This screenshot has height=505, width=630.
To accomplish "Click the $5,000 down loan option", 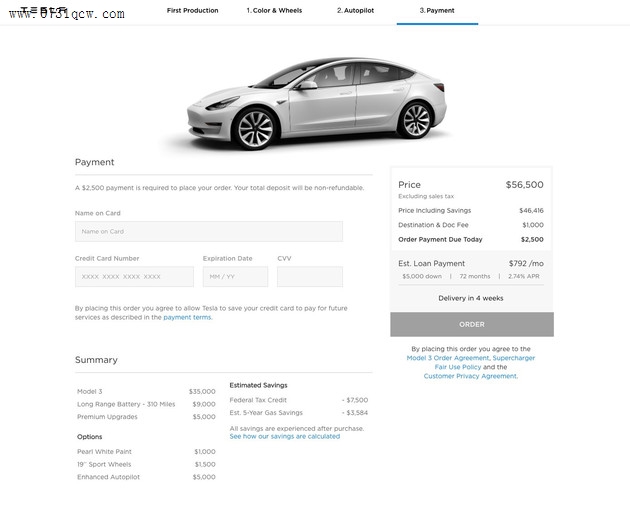I will coord(422,276).
